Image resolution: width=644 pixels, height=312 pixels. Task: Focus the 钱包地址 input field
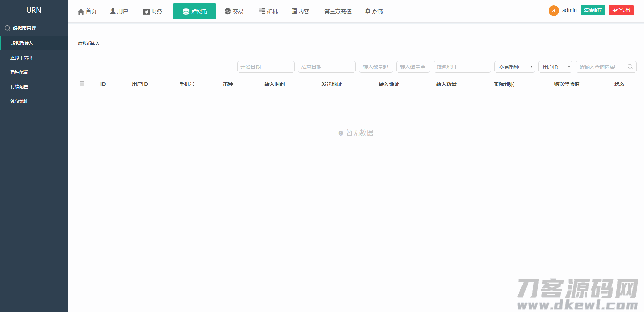(x=462, y=67)
